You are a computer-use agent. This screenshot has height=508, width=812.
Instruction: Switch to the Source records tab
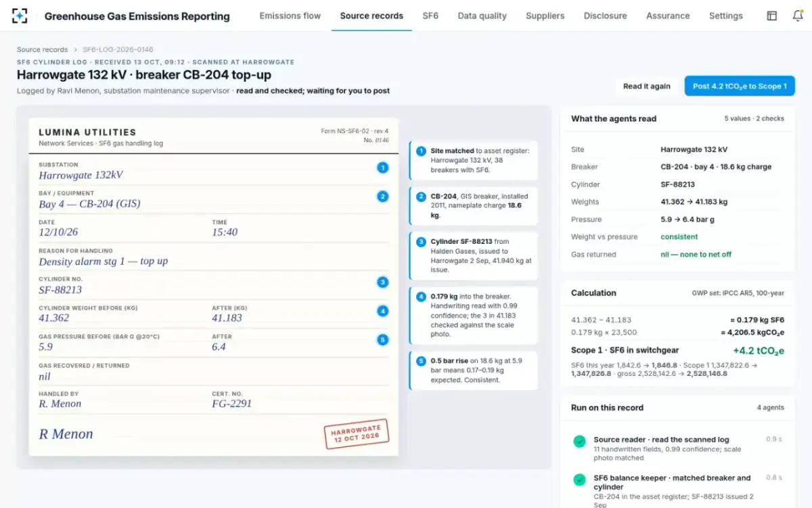coord(371,16)
